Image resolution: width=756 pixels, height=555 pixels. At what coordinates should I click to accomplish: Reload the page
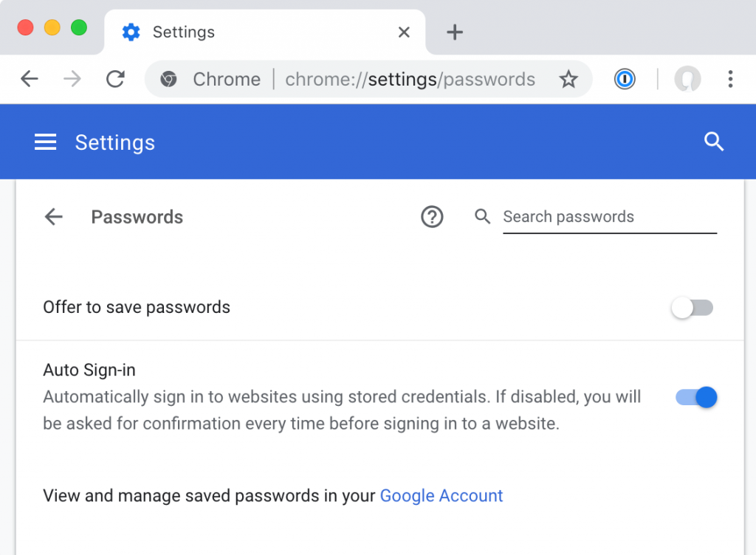(115, 79)
